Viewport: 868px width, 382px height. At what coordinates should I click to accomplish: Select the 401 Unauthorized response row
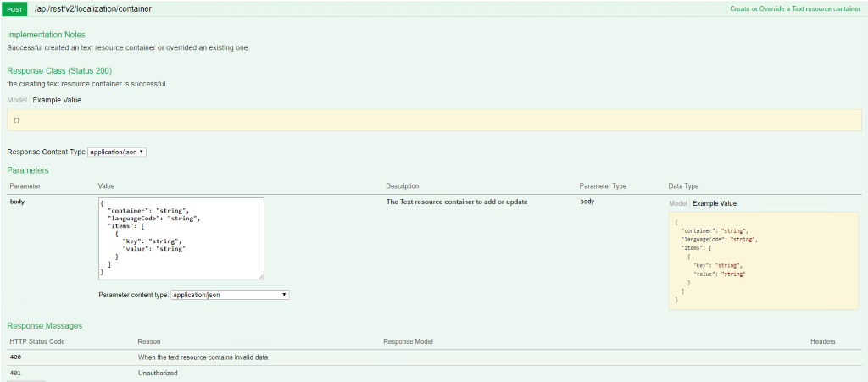[x=158, y=373]
